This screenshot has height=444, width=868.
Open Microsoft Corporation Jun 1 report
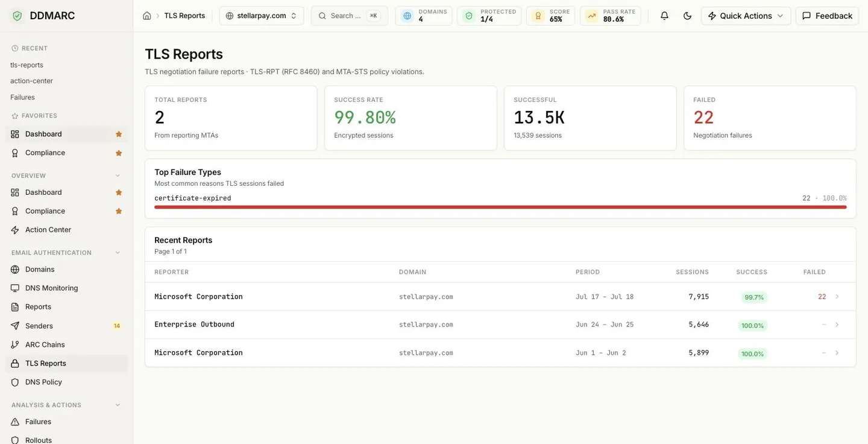[x=500, y=353]
